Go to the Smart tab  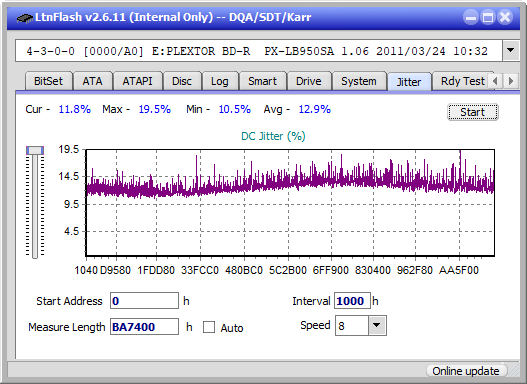(262, 81)
